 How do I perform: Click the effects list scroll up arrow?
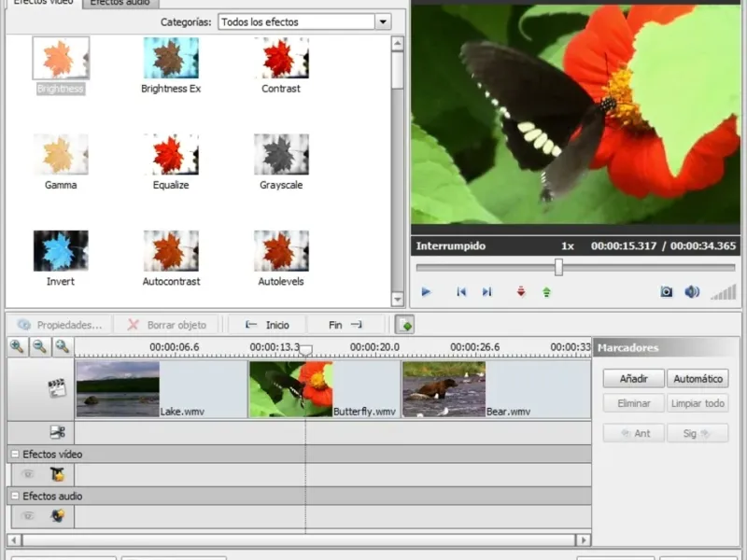(x=398, y=44)
